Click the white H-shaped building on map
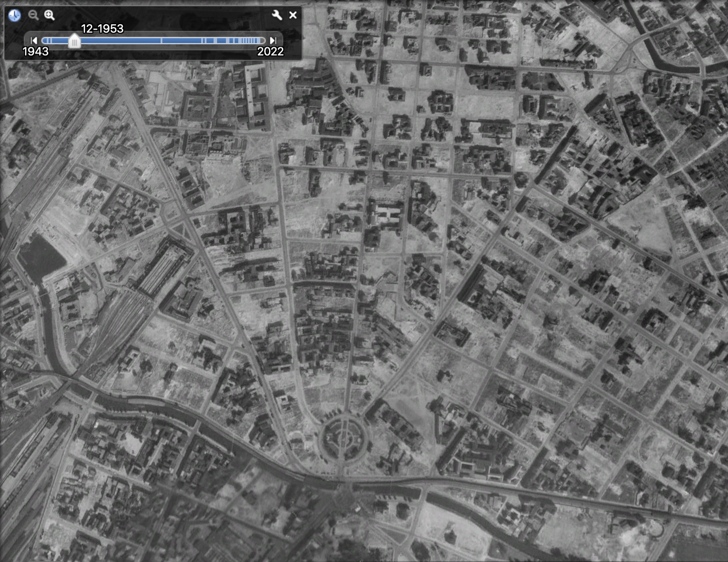The height and width of the screenshot is (562, 728). (387, 214)
